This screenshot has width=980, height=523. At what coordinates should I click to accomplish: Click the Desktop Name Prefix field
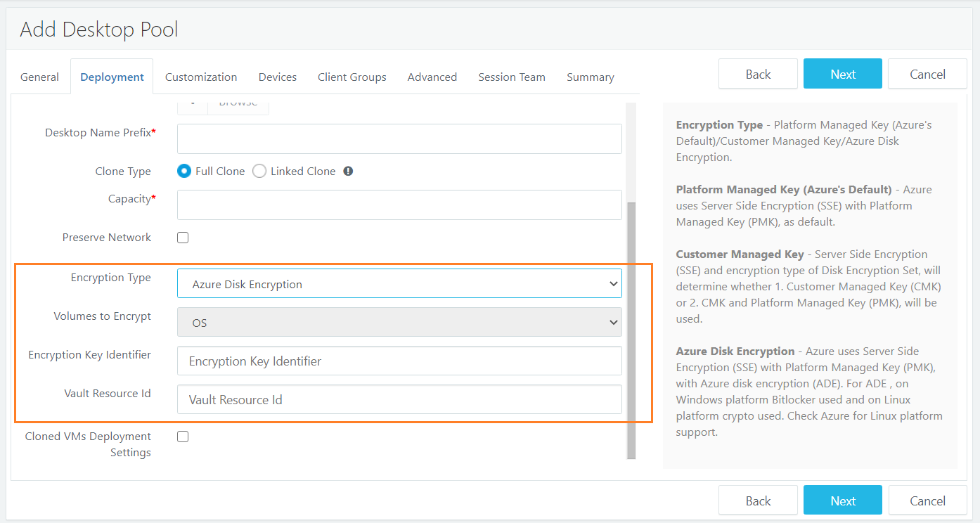[399, 139]
